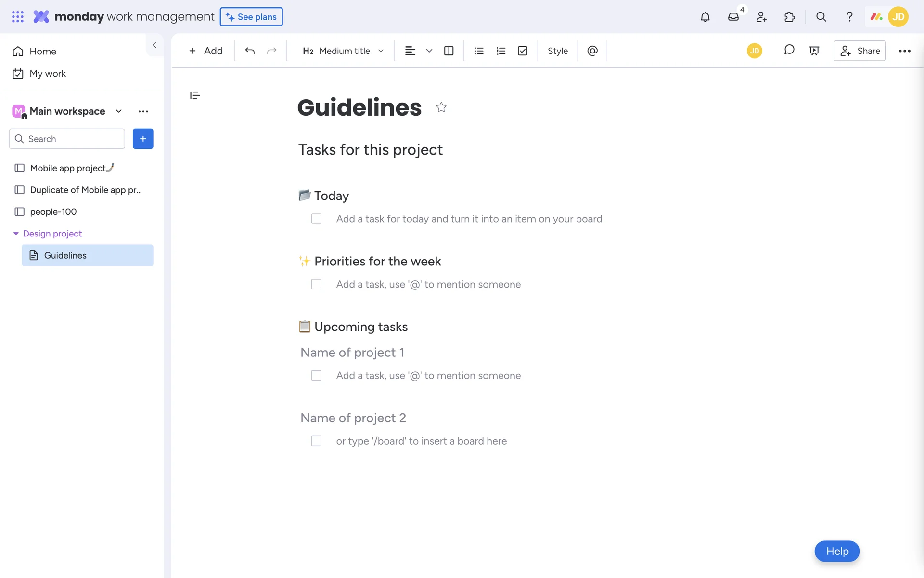Open the Mobile app project board
The image size is (924, 578).
67,168
